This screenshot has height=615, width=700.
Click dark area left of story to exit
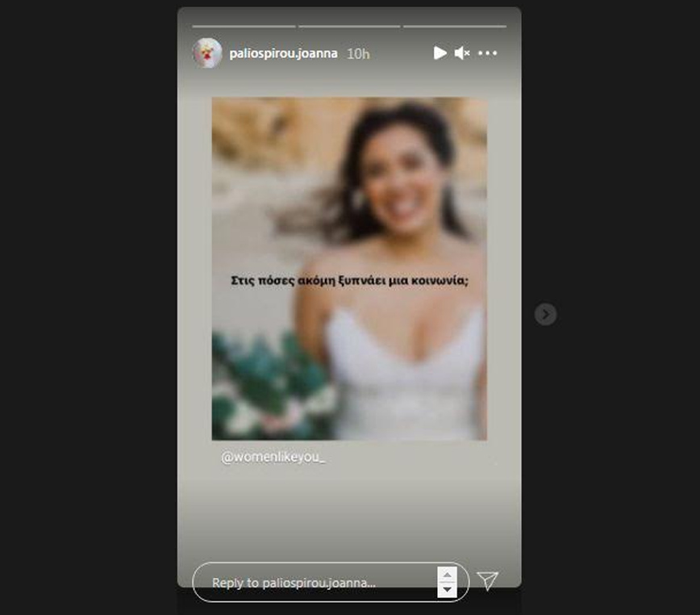(89, 307)
